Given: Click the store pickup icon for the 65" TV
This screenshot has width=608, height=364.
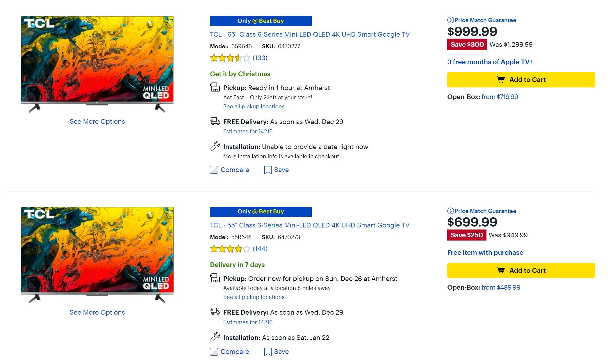Looking at the screenshot, I should tap(214, 88).
